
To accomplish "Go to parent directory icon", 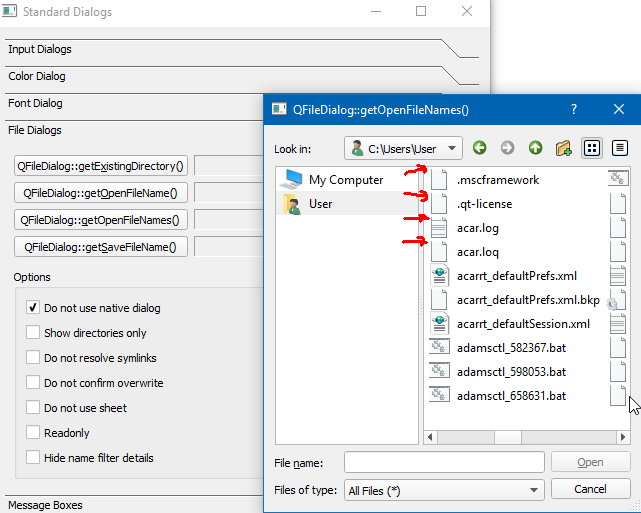I will [x=536, y=148].
